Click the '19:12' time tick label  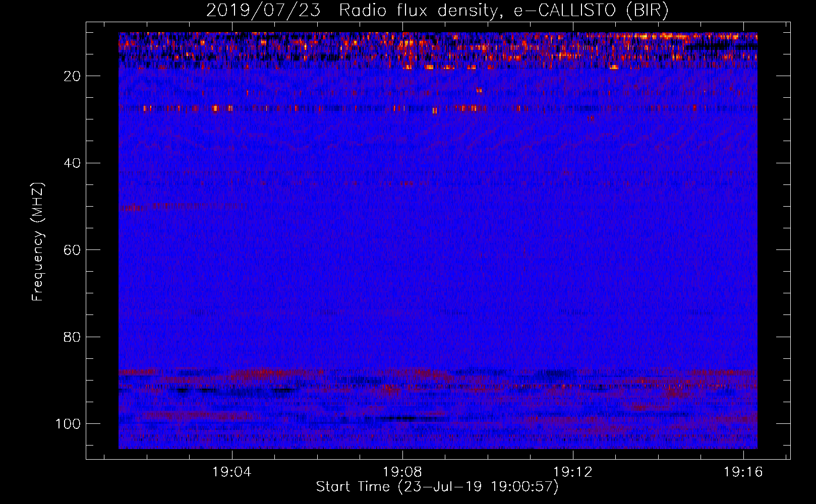573,472
